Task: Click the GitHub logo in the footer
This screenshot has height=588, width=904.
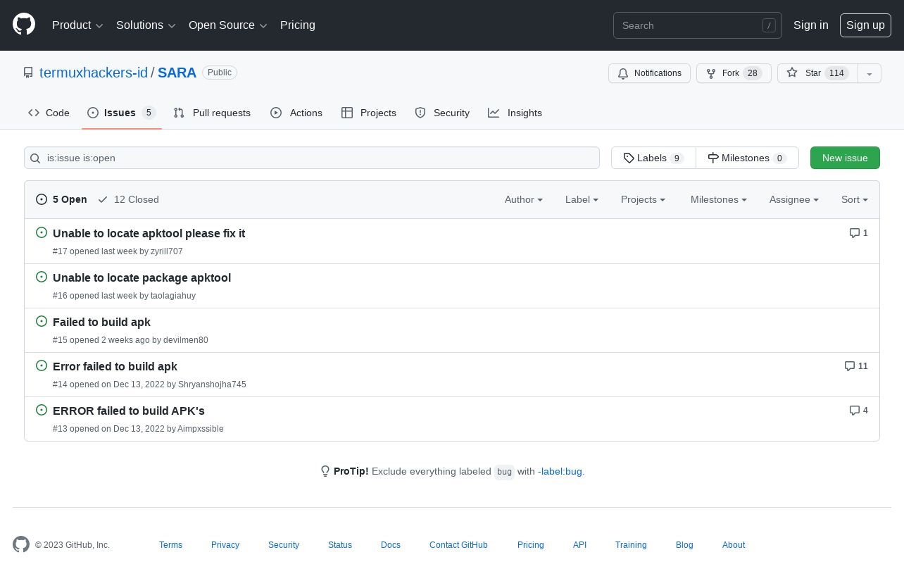Action: pos(21,544)
